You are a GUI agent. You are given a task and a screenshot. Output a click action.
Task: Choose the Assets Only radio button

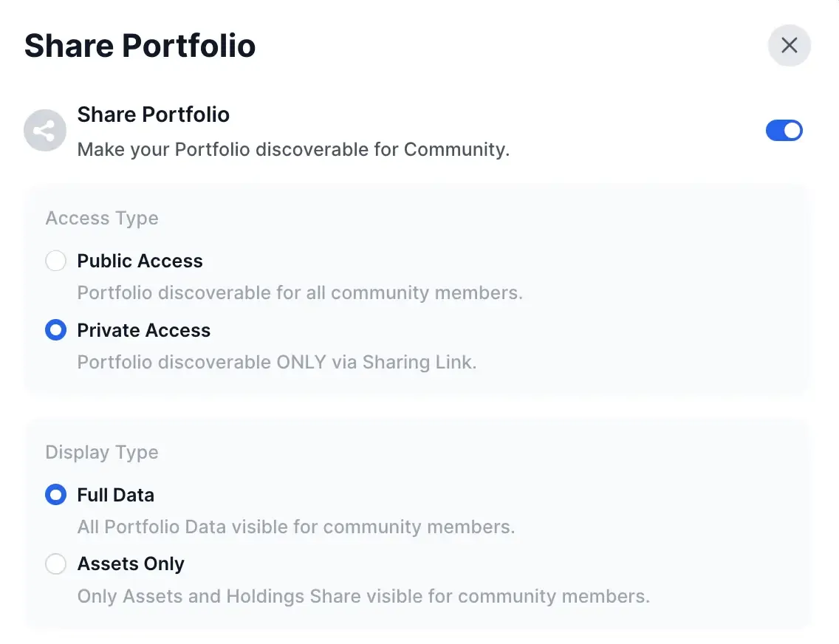pos(56,564)
